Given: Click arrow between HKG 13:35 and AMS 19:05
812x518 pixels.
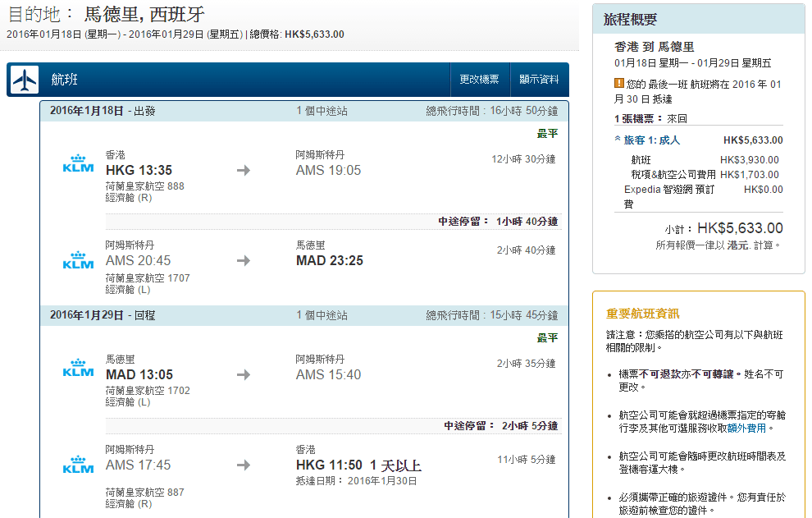Looking at the screenshot, I should pyautogui.click(x=244, y=171).
